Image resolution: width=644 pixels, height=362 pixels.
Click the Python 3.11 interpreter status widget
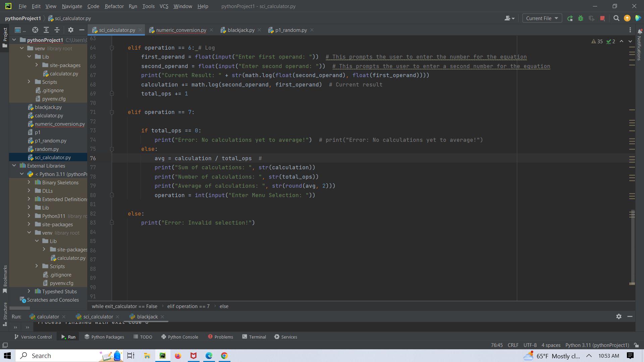click(x=597, y=345)
